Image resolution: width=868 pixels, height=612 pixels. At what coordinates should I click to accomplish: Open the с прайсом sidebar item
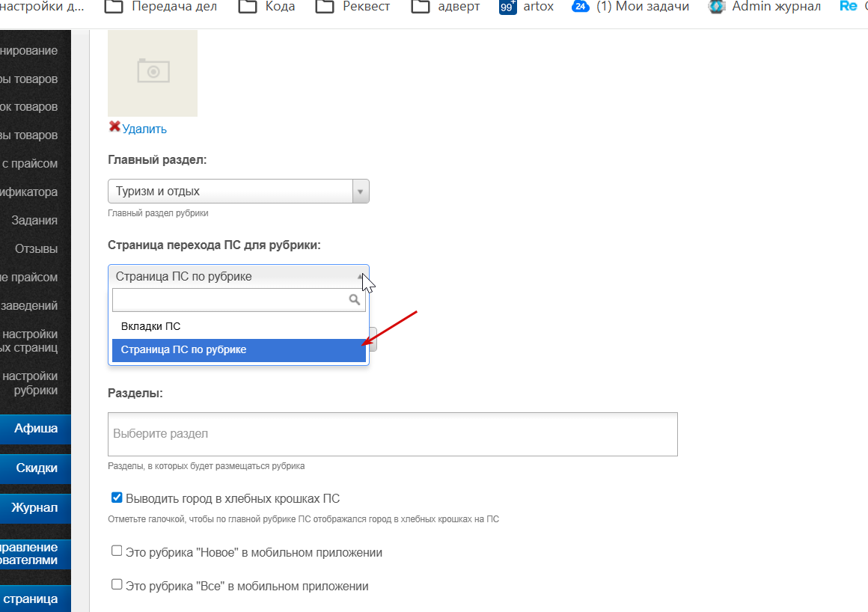tap(30, 164)
